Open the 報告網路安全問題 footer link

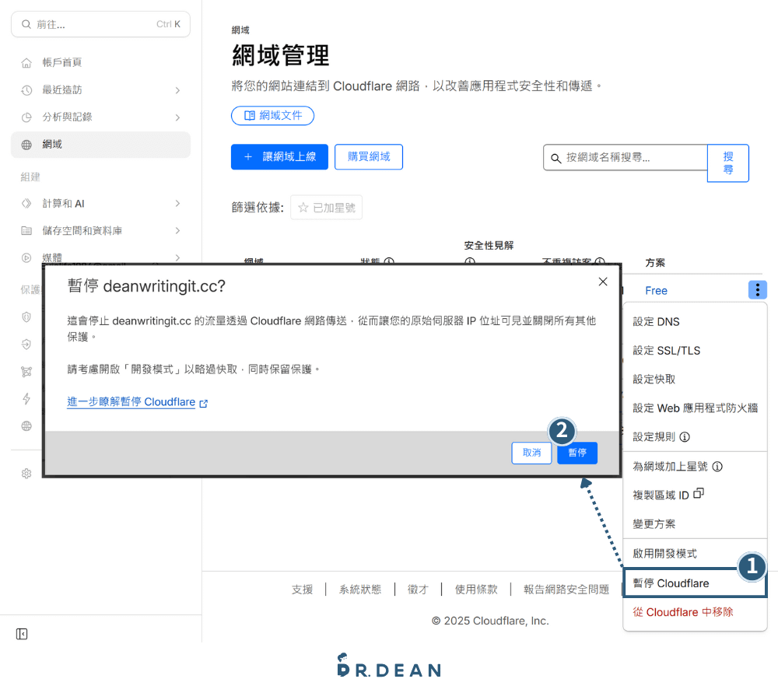(x=566, y=590)
